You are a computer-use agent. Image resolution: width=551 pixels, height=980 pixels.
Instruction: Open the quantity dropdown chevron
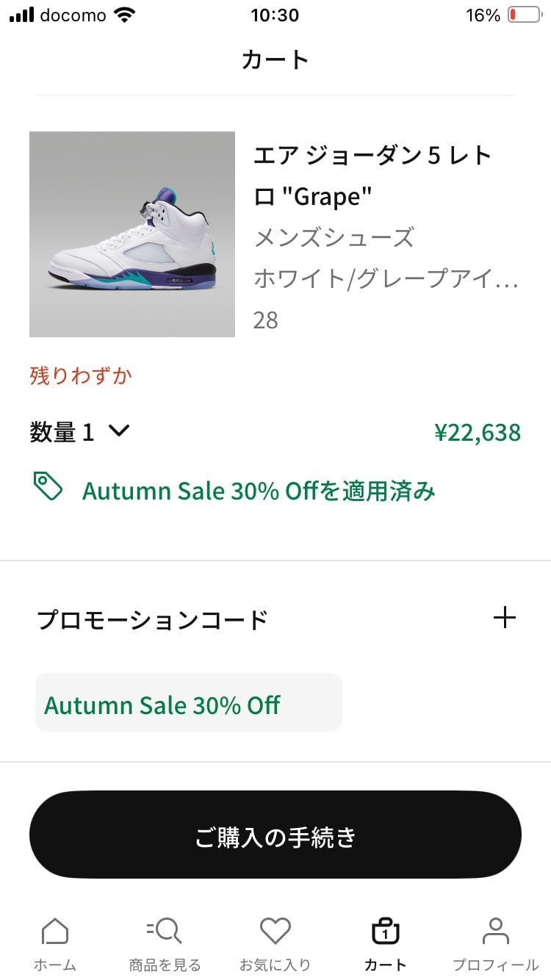coord(118,431)
